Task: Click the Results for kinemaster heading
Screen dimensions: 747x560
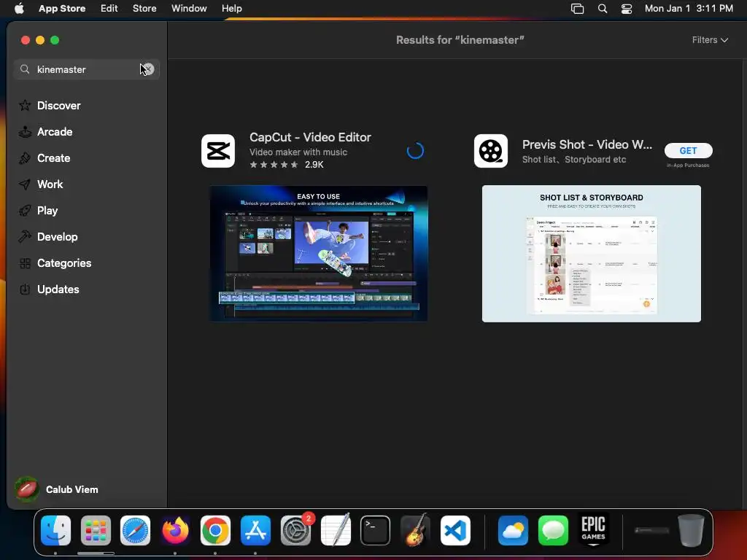Action: coord(460,40)
